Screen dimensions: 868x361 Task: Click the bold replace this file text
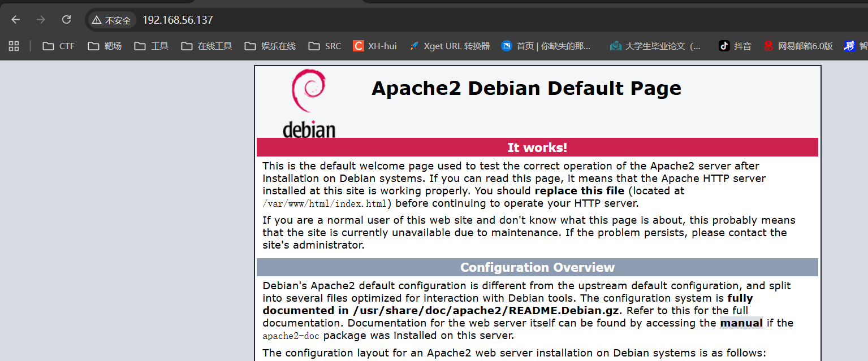pos(580,191)
